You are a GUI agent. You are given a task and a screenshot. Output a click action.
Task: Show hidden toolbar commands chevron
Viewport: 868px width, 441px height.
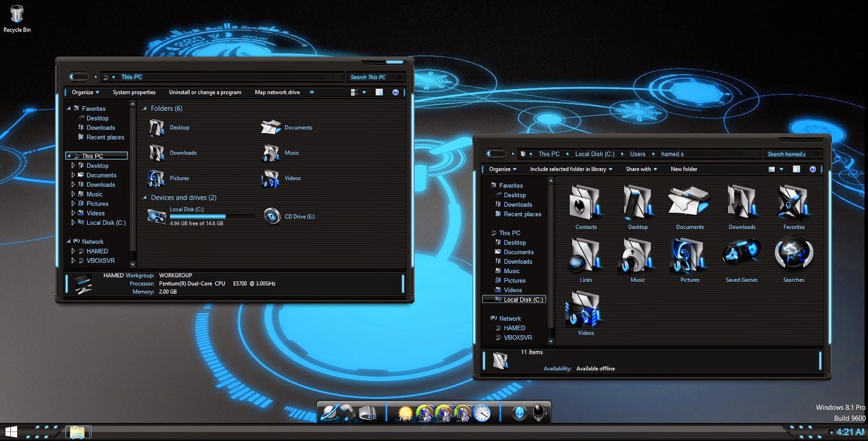click(312, 92)
